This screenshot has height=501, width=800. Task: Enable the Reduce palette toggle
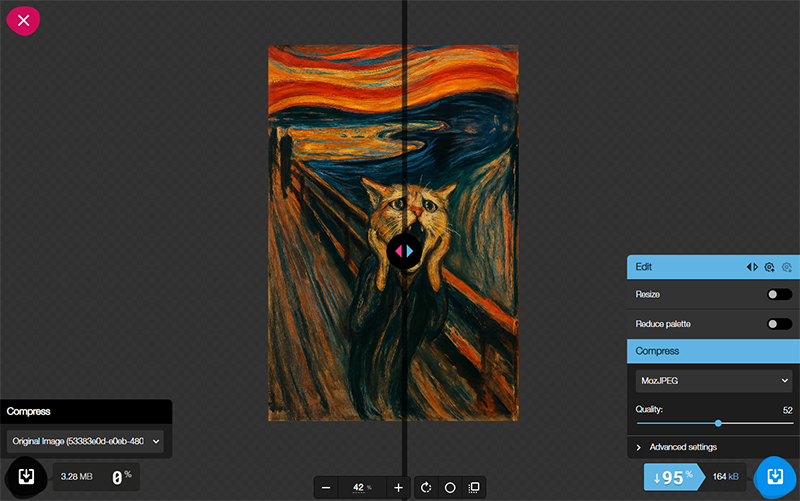coord(780,324)
